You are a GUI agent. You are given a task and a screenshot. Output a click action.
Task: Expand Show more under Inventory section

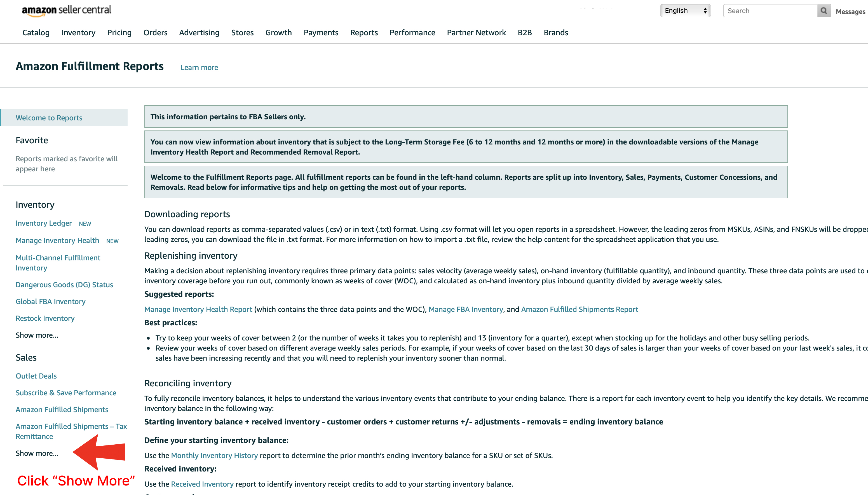[37, 335]
